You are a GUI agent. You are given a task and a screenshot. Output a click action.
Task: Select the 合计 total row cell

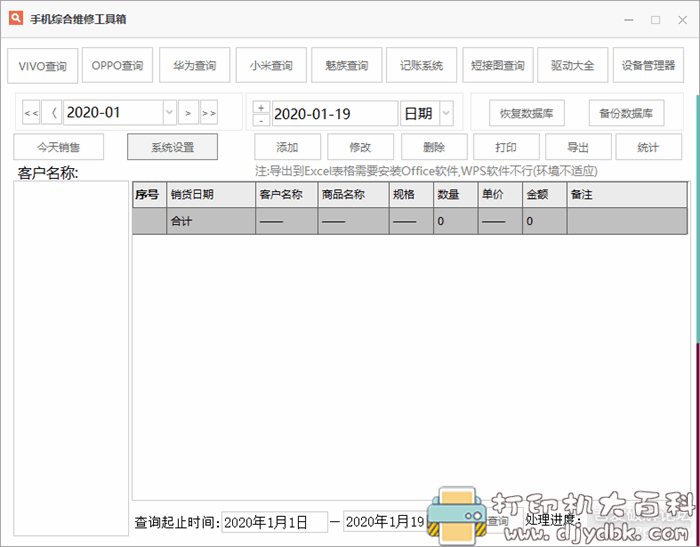(x=211, y=221)
